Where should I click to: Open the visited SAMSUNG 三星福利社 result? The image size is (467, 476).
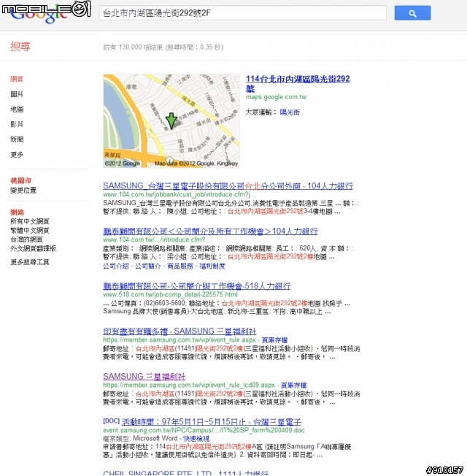pyautogui.click(x=144, y=377)
